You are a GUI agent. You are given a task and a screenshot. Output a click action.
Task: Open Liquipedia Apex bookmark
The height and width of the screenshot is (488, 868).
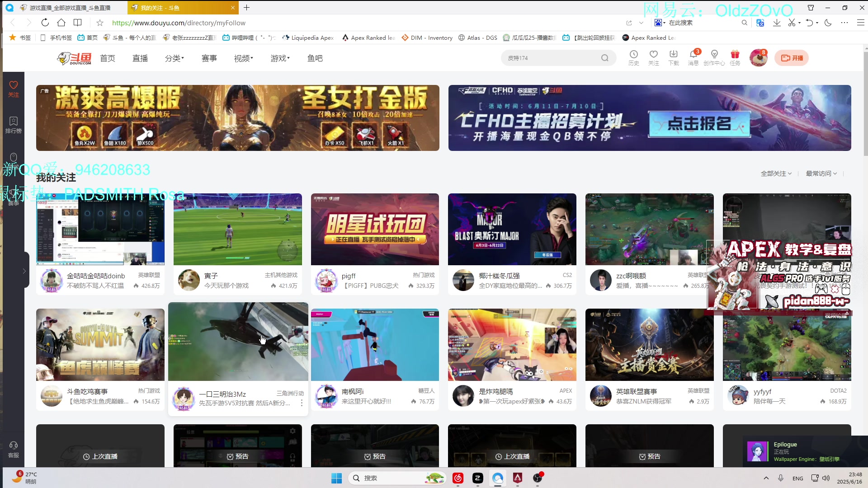(307, 38)
